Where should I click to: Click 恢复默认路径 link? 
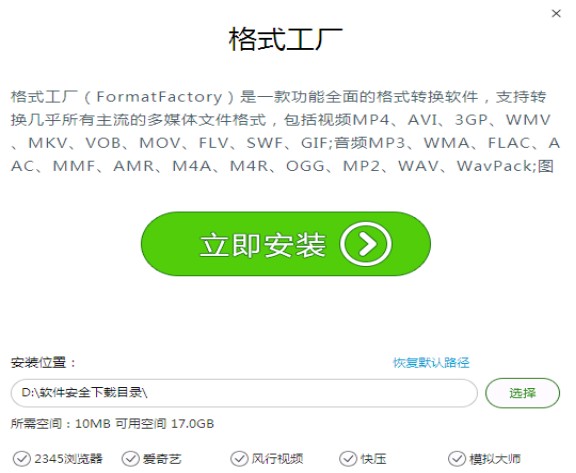431,363
